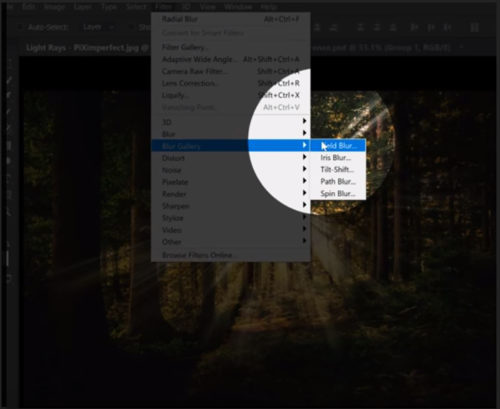Open the Layer dropdown beside Auto-Select

pyautogui.click(x=98, y=27)
